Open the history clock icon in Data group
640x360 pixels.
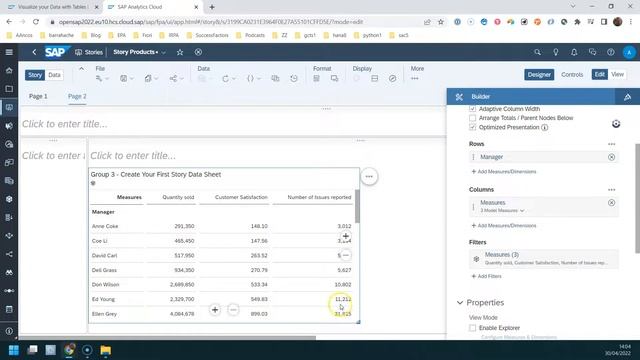tap(294, 78)
